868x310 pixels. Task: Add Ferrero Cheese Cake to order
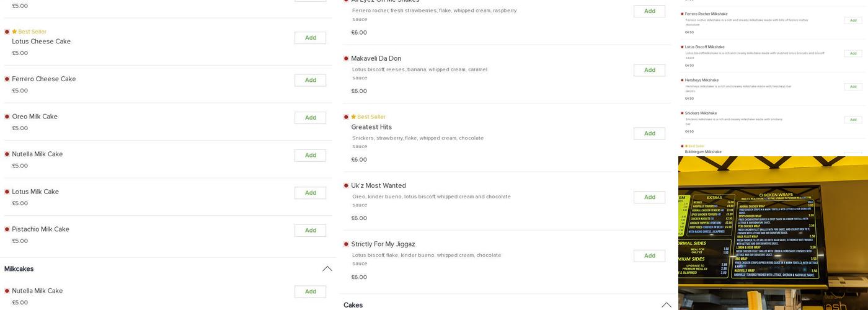coord(310,80)
